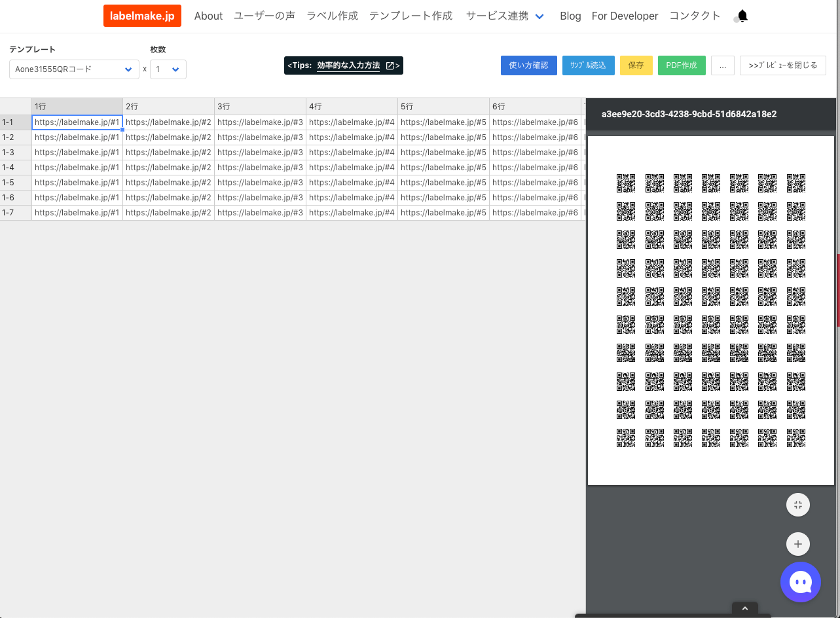The image size is (840, 618).
Task: Click the first QR code in preview
Action: (x=625, y=183)
